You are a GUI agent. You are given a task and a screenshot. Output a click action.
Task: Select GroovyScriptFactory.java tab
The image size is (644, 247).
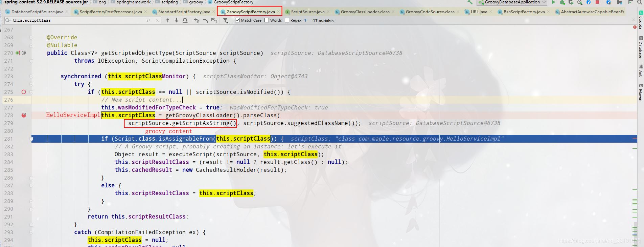250,12
